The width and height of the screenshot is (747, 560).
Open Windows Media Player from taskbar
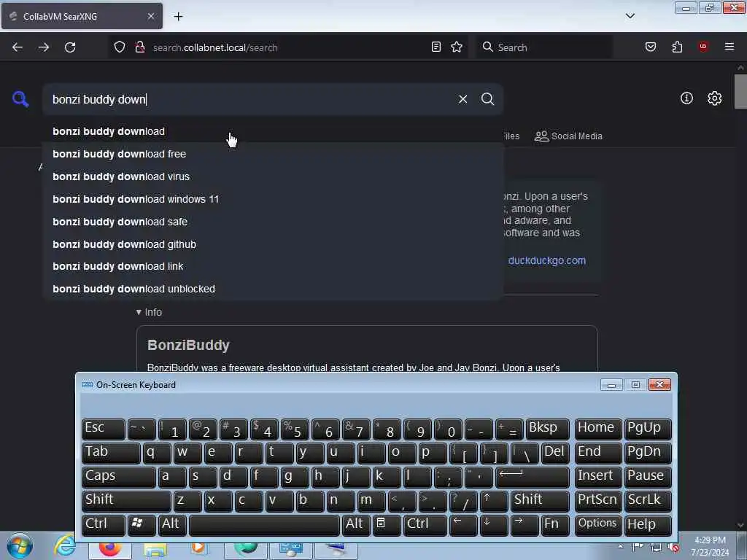tap(198, 548)
